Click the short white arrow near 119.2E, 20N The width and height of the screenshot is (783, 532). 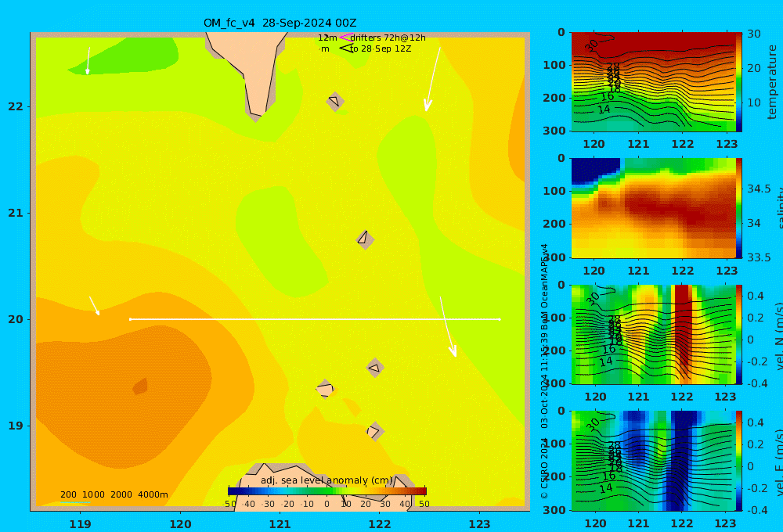click(x=95, y=306)
